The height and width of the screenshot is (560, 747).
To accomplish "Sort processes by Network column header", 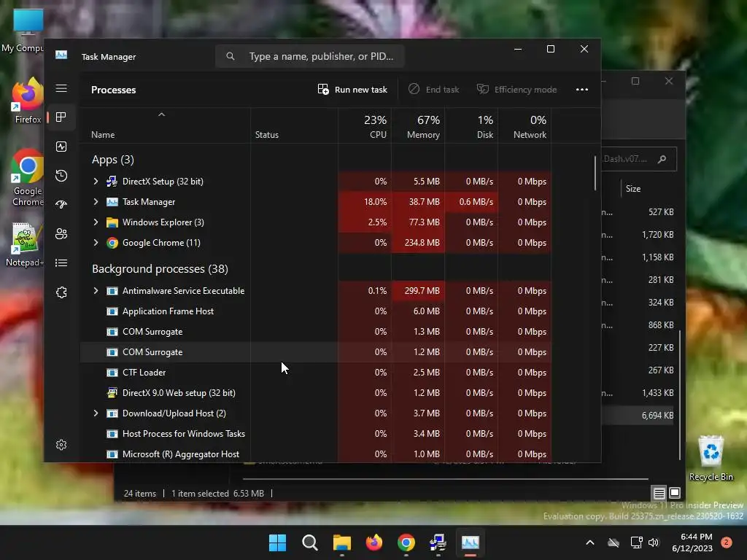I will [525, 127].
